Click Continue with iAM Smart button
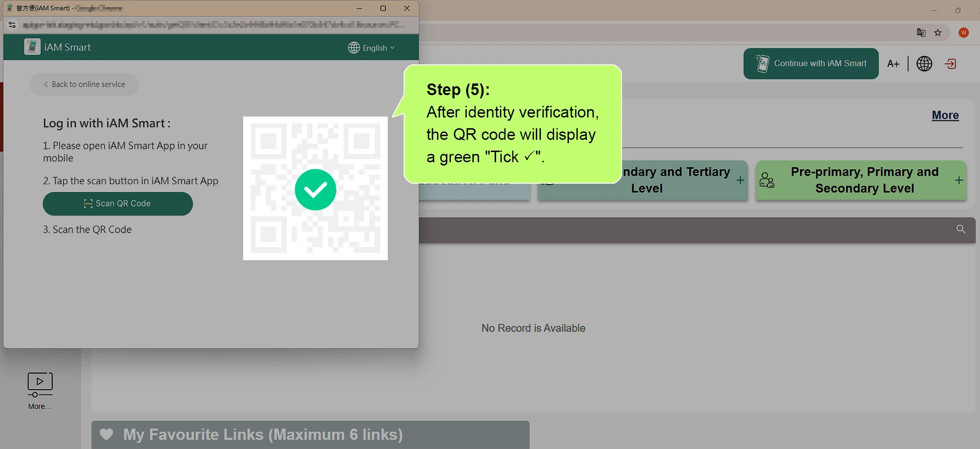 tap(811, 63)
